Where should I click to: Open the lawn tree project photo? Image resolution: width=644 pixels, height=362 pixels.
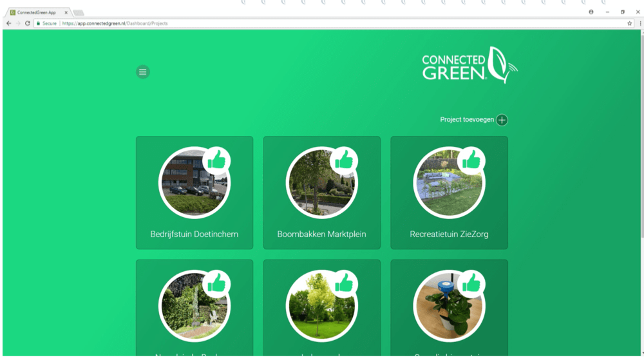pos(321,306)
